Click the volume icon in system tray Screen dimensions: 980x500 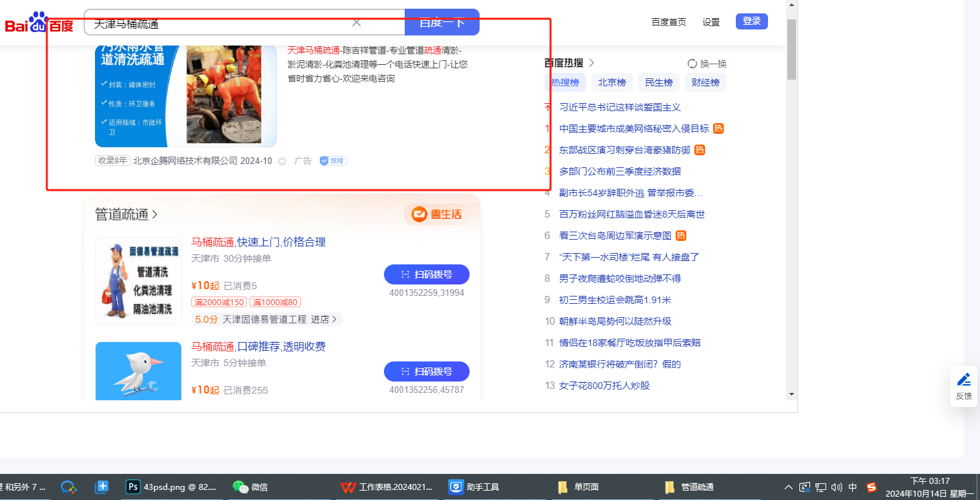836,487
